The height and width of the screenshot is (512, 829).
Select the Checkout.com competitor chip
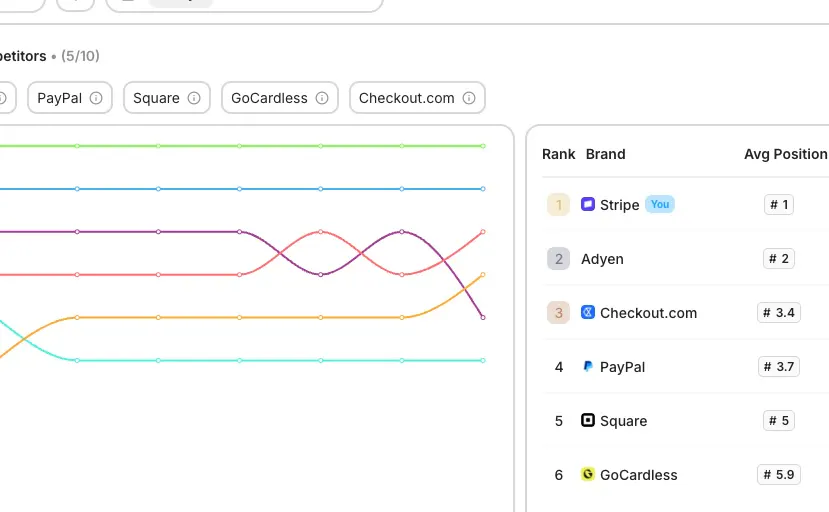(417, 98)
